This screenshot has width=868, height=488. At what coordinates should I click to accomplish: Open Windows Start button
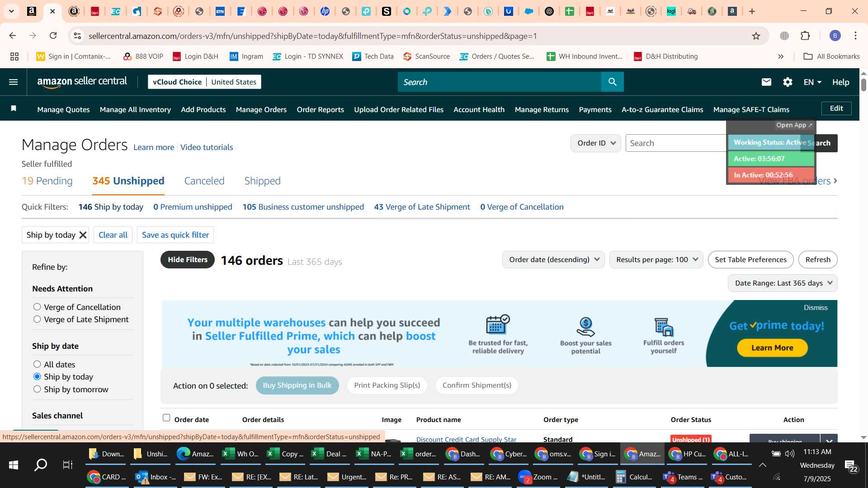14,465
